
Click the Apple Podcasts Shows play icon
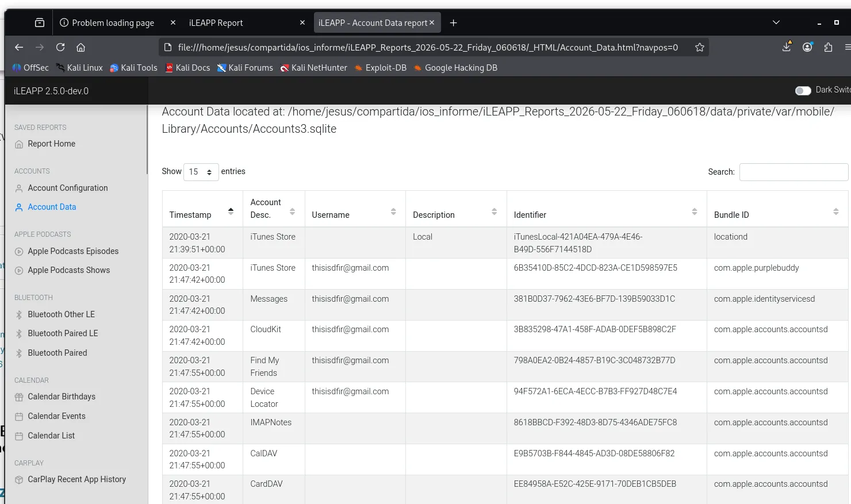tap(19, 271)
